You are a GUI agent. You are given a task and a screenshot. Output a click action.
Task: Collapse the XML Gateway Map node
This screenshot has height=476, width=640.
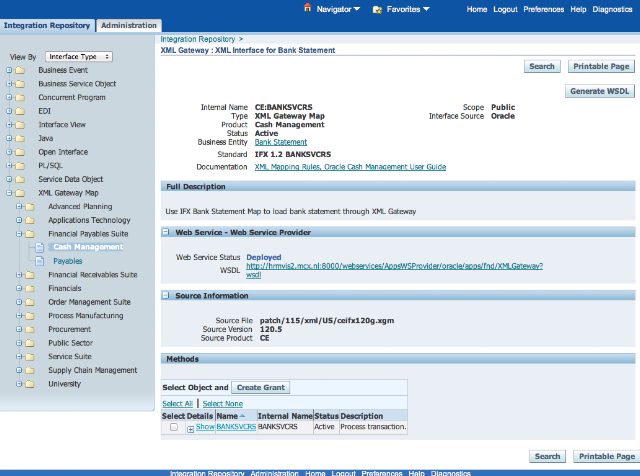pyautogui.click(x=9, y=193)
